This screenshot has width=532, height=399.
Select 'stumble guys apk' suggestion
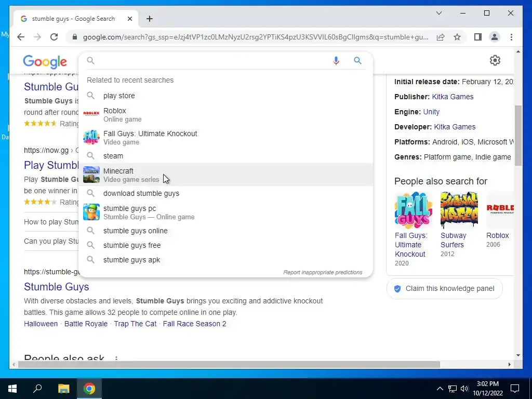225,260
